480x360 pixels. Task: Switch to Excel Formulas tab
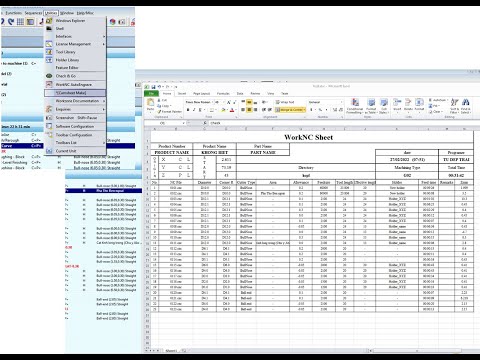(x=223, y=94)
